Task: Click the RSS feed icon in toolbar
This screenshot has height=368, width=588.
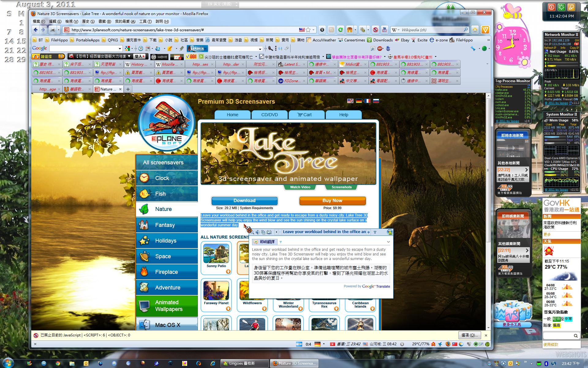Action: coord(331,30)
